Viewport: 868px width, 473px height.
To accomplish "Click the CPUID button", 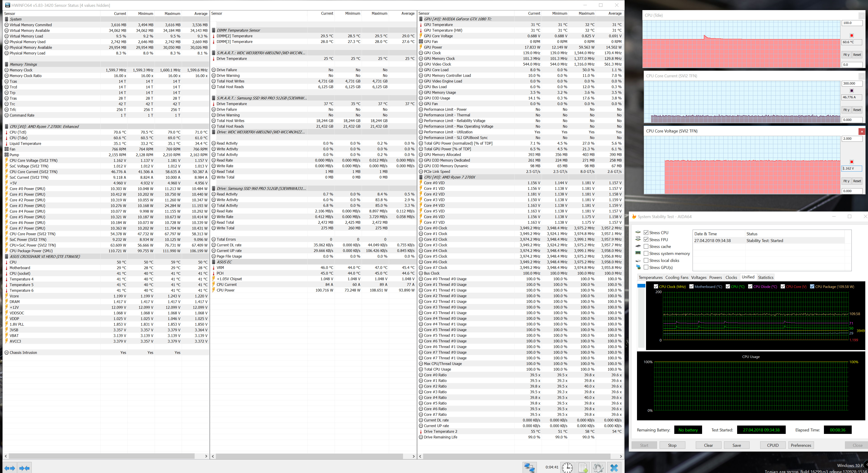I will coord(773,445).
